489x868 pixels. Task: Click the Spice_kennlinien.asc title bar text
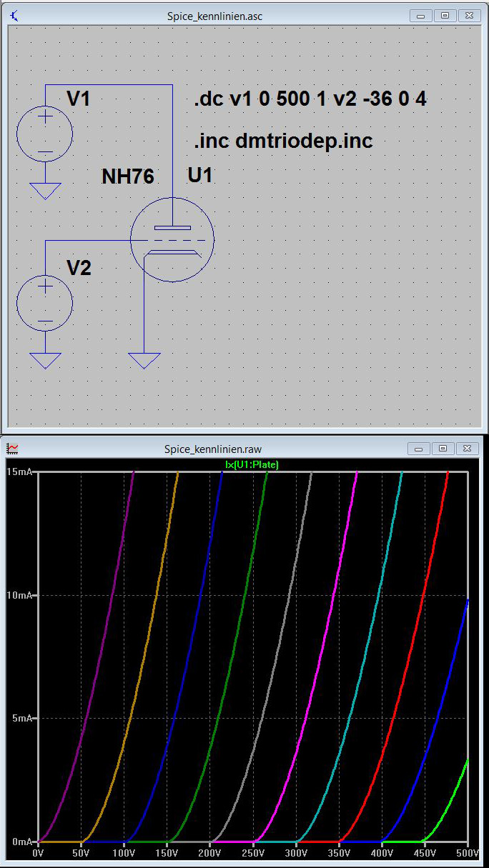(x=214, y=16)
